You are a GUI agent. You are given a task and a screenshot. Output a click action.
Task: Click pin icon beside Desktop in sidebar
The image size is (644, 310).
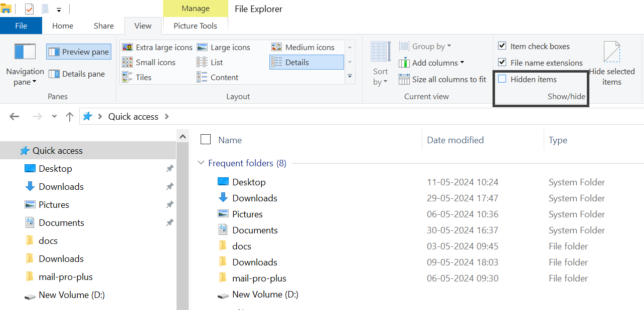(x=170, y=169)
